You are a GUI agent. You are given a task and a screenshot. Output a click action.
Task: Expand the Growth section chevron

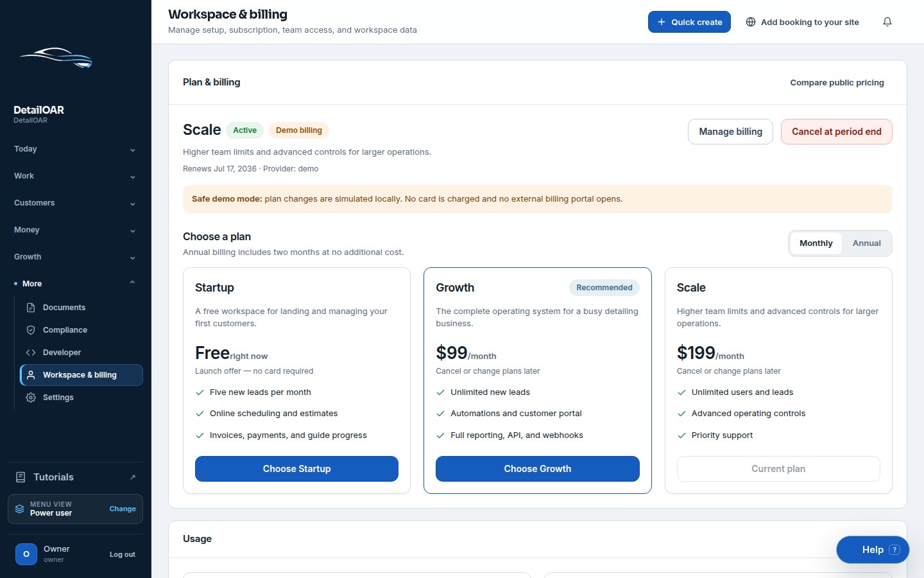pos(133,258)
